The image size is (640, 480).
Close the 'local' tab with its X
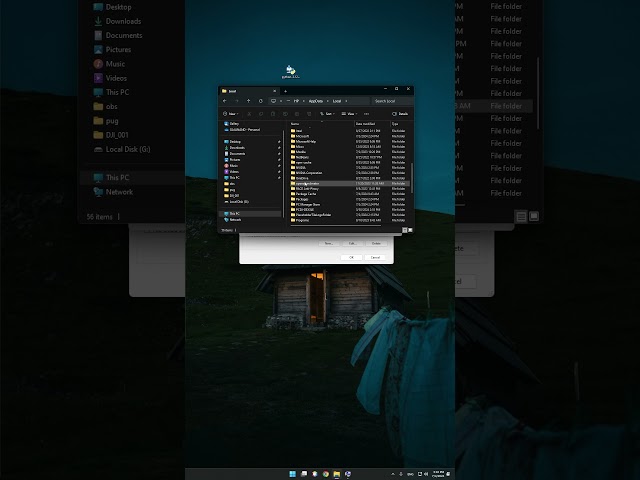[x=274, y=91]
